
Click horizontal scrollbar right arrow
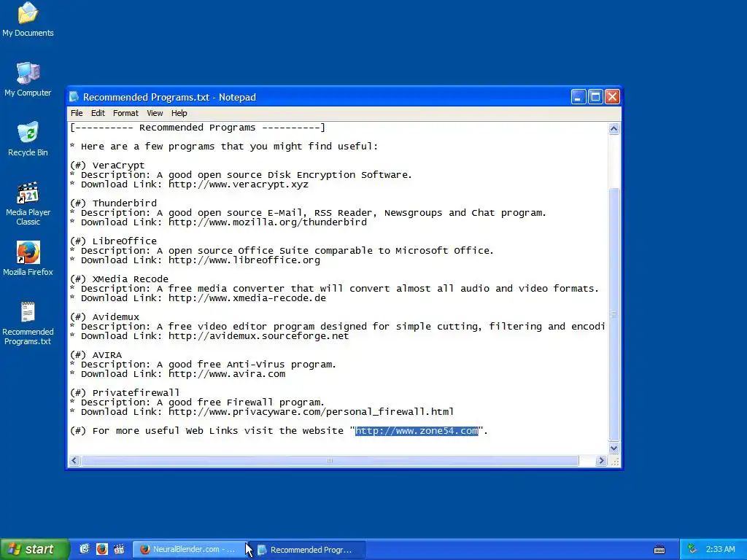pyautogui.click(x=601, y=461)
